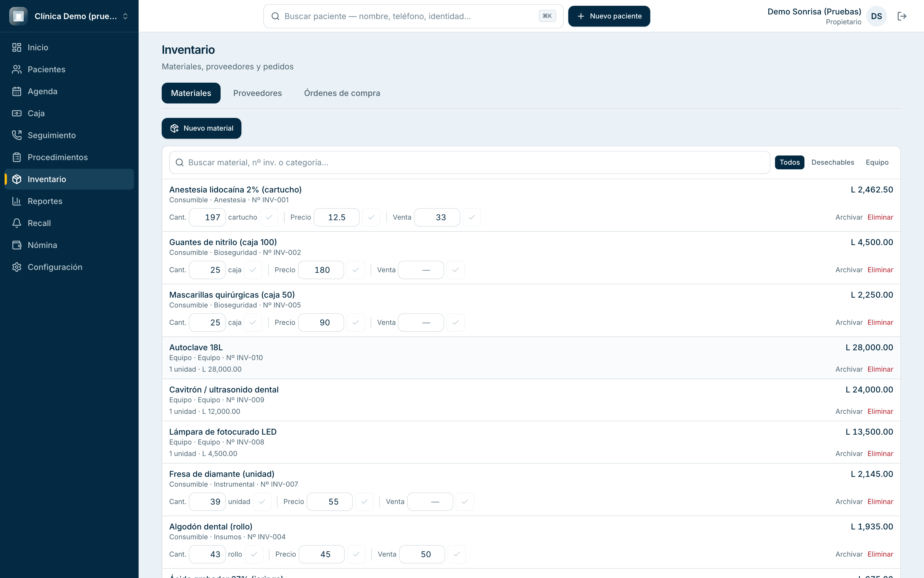This screenshot has height=578, width=924.
Task: Click the DS user avatar
Action: (x=877, y=16)
